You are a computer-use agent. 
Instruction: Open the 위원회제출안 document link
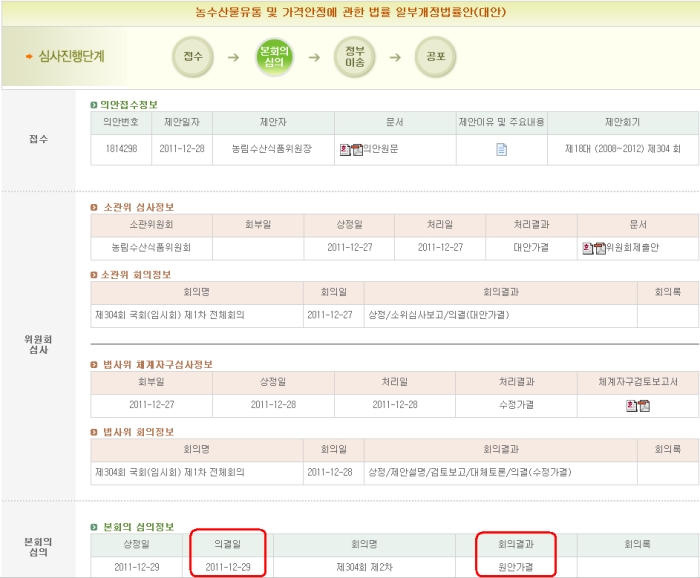(633, 247)
